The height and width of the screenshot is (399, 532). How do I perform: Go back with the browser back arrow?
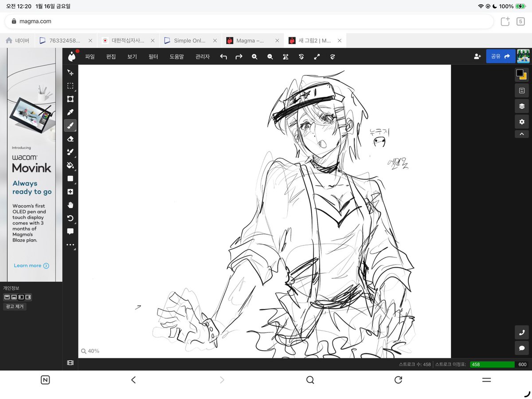point(133,379)
